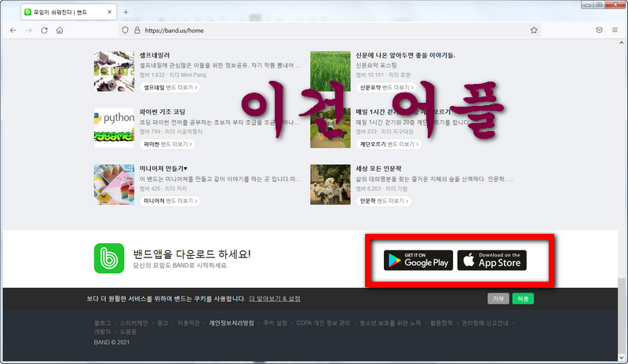Go back using the browser back arrow

(13, 31)
